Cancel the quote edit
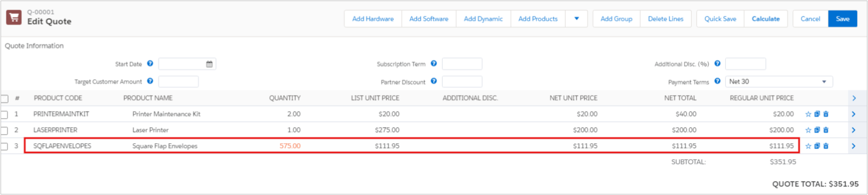868x195 pixels. click(810, 19)
